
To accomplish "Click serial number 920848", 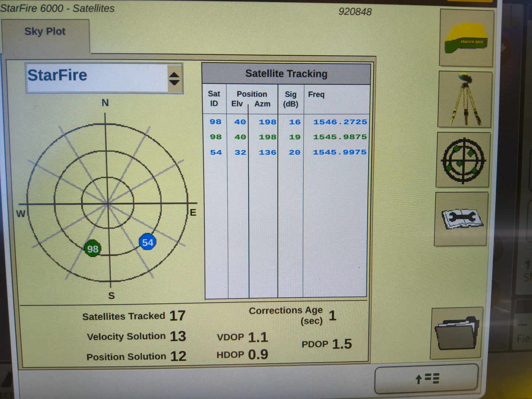I will pos(355,11).
